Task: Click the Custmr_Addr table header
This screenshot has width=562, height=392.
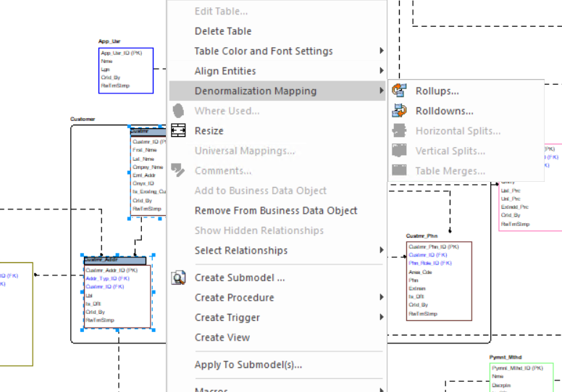Action: click(x=115, y=260)
